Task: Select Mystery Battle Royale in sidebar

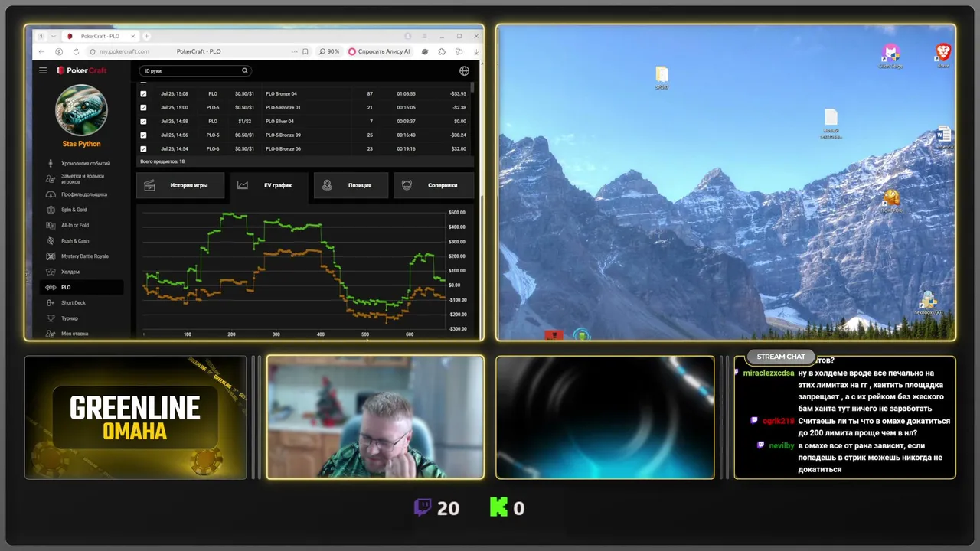Action: 81,256
